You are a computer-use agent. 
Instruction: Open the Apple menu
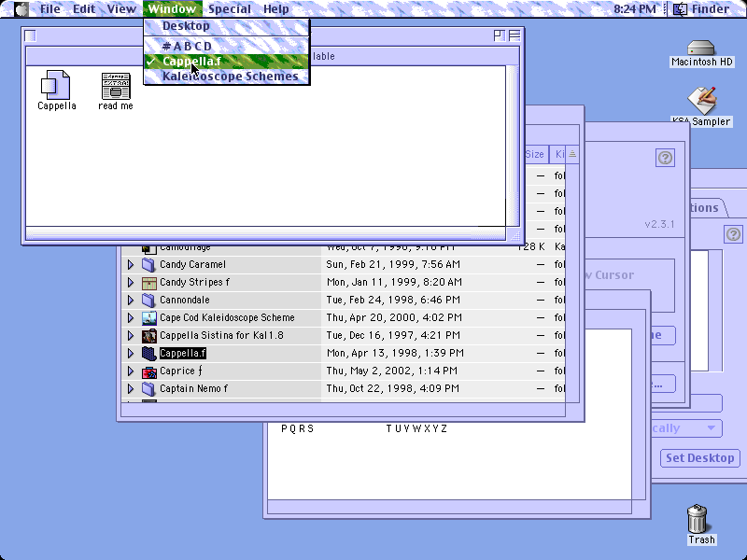[21, 9]
